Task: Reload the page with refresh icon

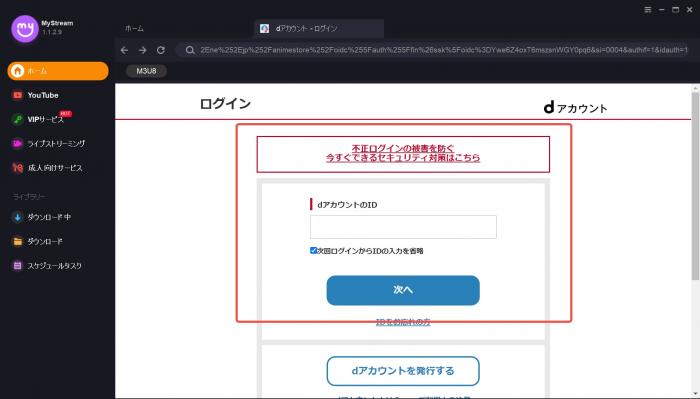Action: [161, 50]
